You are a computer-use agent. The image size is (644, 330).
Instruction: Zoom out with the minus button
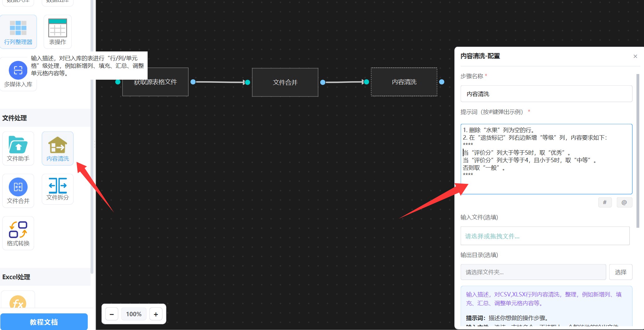(x=112, y=314)
